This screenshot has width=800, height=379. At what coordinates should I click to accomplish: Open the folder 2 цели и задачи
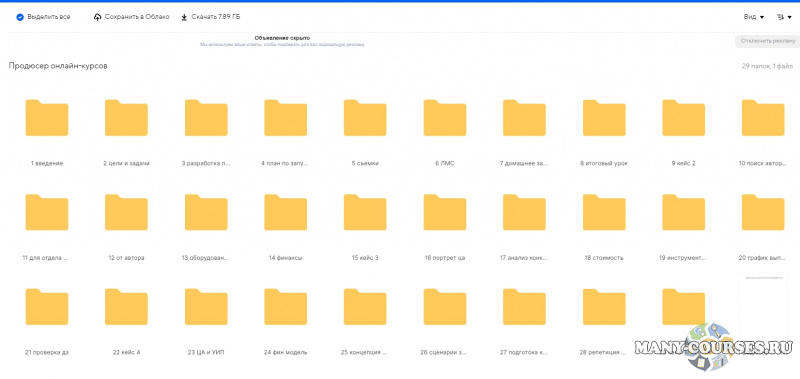click(x=126, y=118)
